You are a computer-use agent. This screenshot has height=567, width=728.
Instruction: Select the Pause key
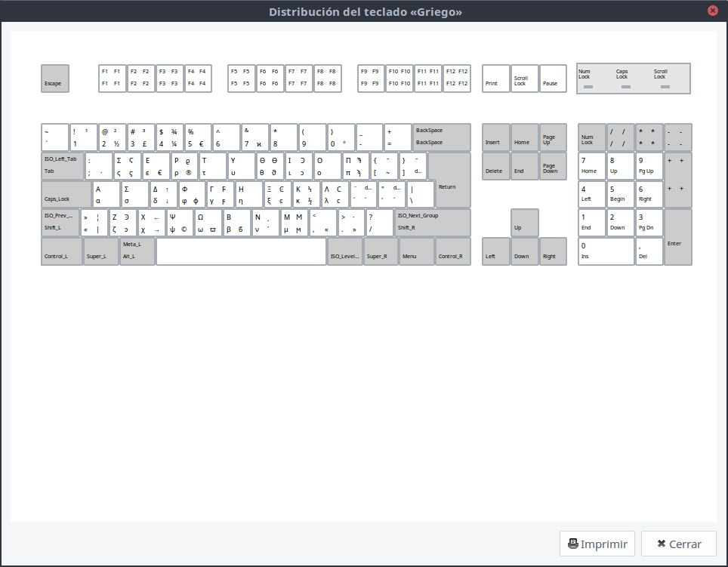tap(554, 79)
